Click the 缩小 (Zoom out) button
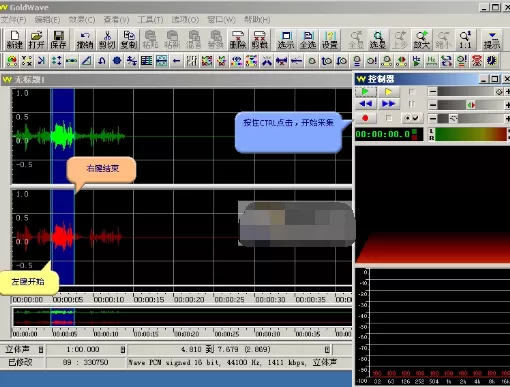Screen dimensions: 510x387 click(x=443, y=40)
